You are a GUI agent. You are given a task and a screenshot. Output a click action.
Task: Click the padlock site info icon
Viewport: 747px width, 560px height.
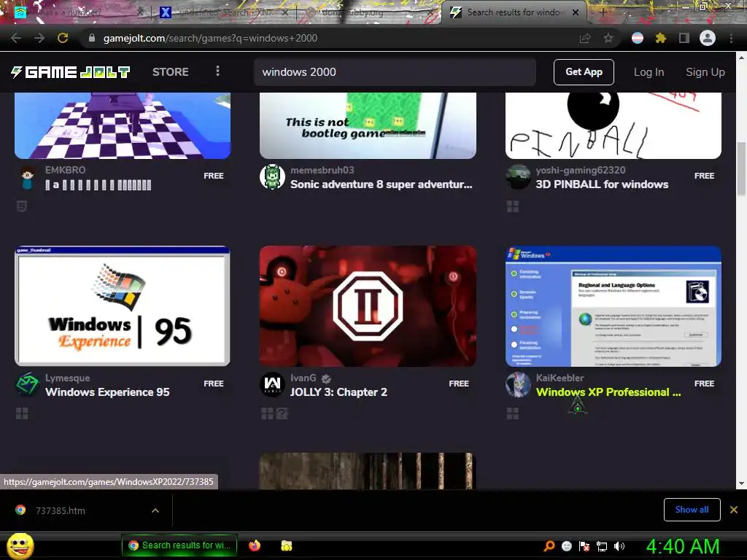pos(92,38)
